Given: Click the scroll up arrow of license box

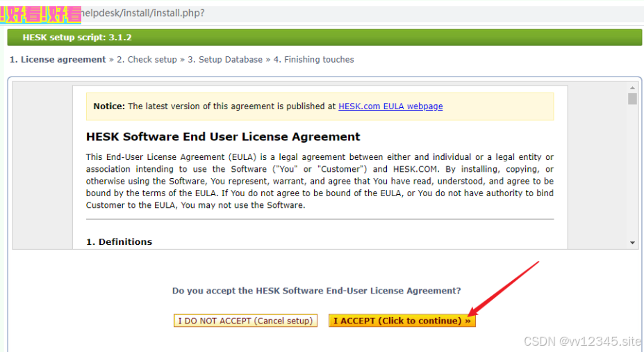Looking at the screenshot, I should (x=632, y=88).
